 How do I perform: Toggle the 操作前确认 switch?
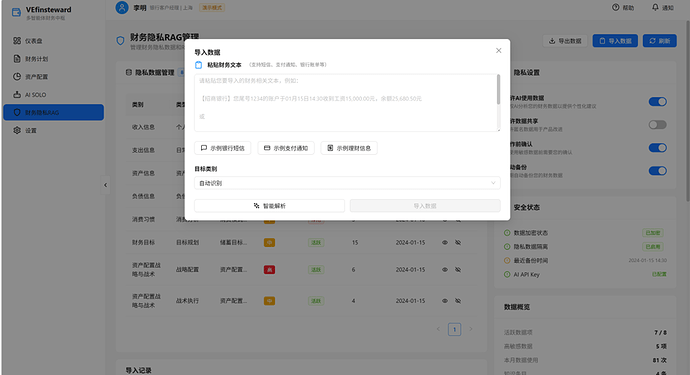[657, 147]
